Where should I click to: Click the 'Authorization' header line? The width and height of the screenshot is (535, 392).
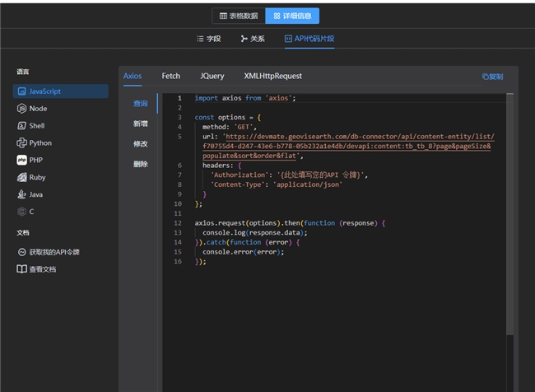289,175
